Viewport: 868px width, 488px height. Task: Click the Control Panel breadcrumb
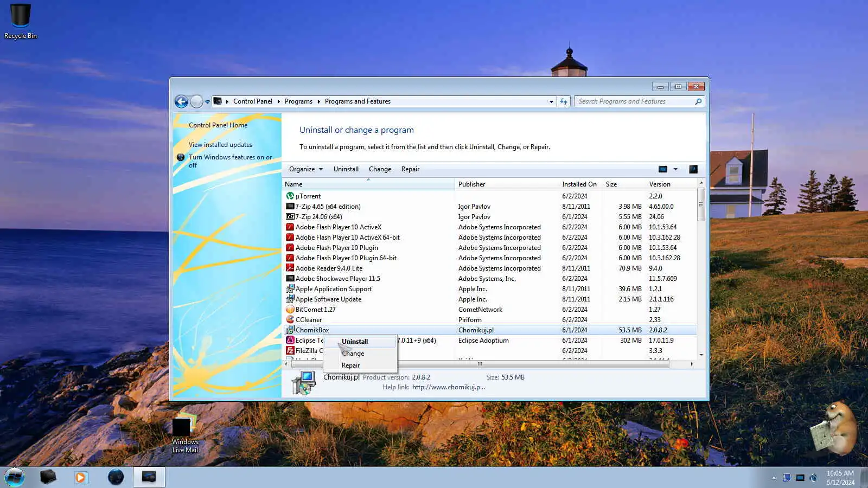[x=253, y=101]
